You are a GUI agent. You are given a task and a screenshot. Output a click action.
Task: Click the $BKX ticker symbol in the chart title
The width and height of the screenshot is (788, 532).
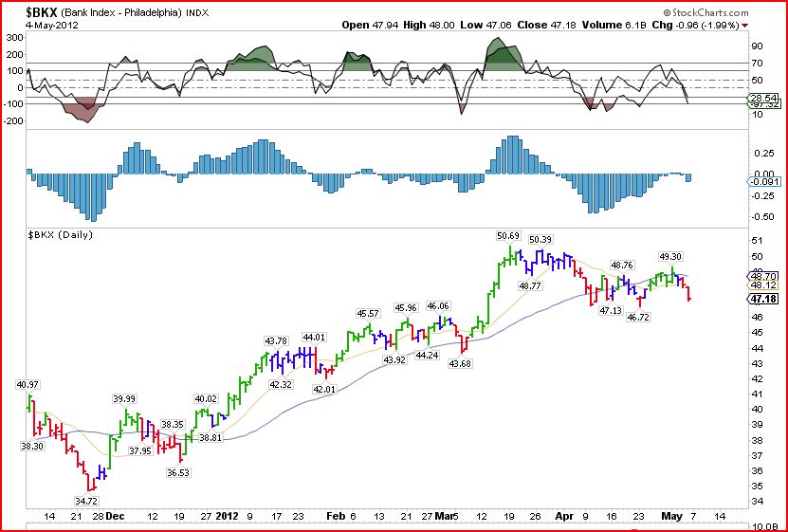click(x=41, y=12)
